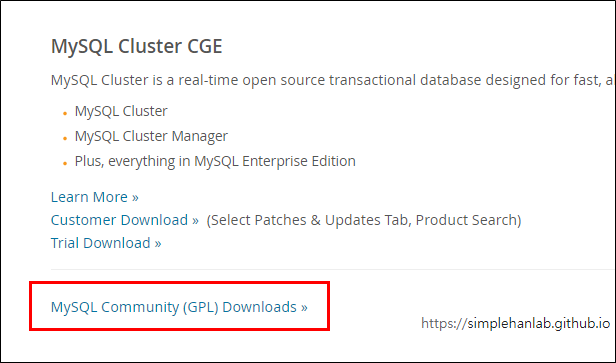The height and width of the screenshot is (363, 616).
Task: Select the MySQL Cluster Manager list item
Action: pos(151,136)
